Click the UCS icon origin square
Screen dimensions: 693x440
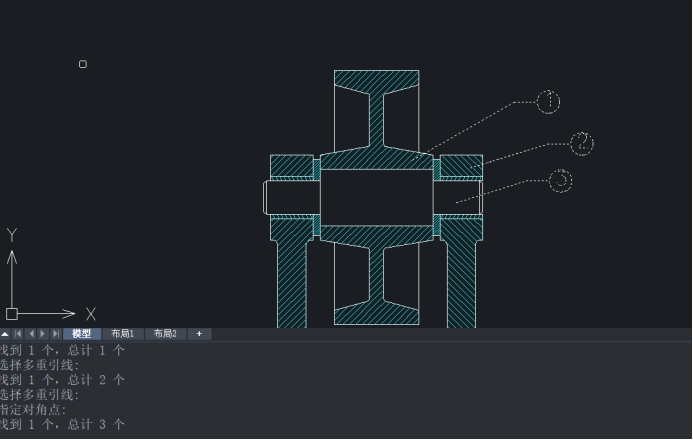click(12, 314)
